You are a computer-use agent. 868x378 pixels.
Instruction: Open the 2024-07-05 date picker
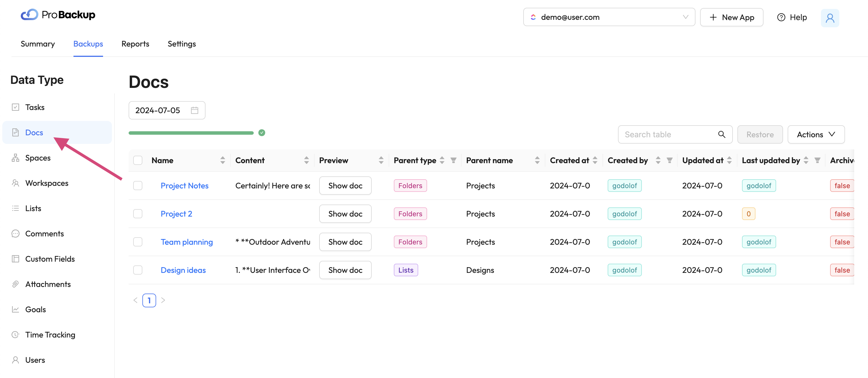tap(167, 110)
